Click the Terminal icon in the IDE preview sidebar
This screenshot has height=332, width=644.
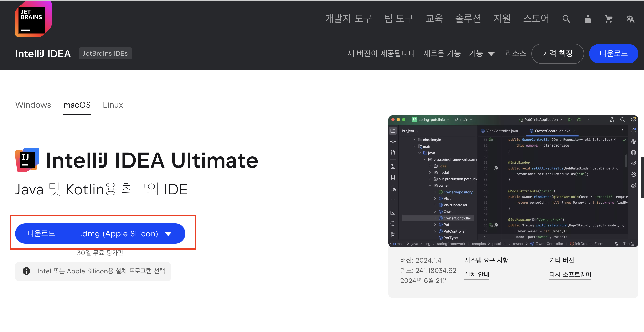click(x=393, y=213)
